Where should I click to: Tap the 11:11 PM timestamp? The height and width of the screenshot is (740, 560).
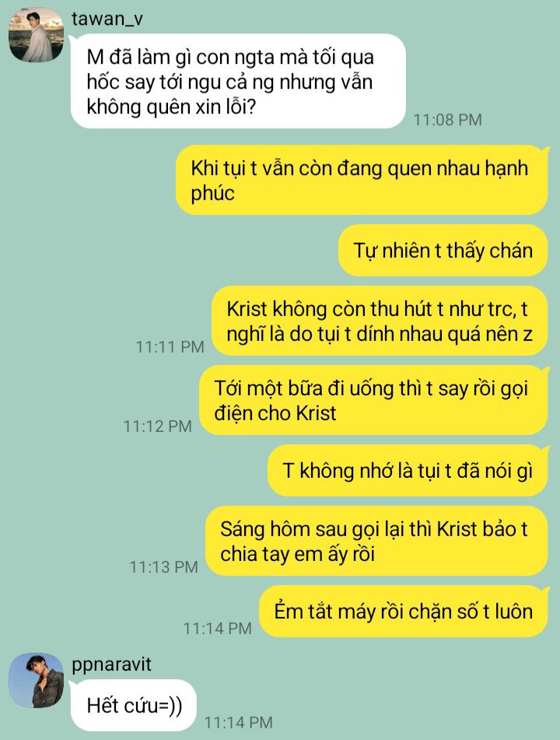170,347
